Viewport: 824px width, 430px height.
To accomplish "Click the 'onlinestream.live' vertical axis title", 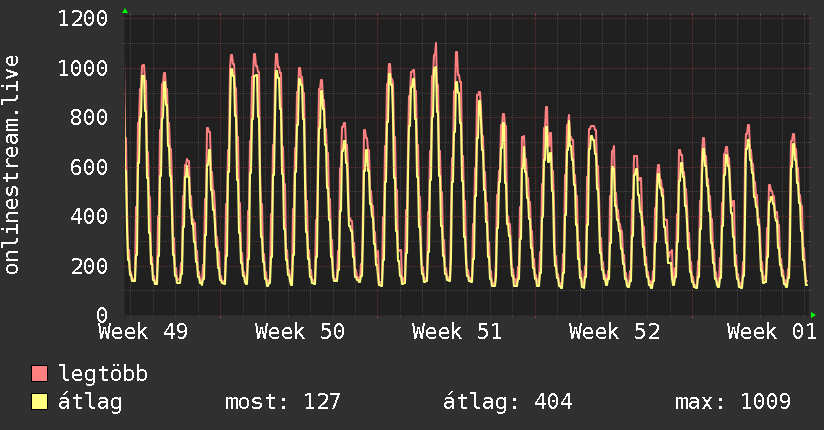I will tap(11, 165).
